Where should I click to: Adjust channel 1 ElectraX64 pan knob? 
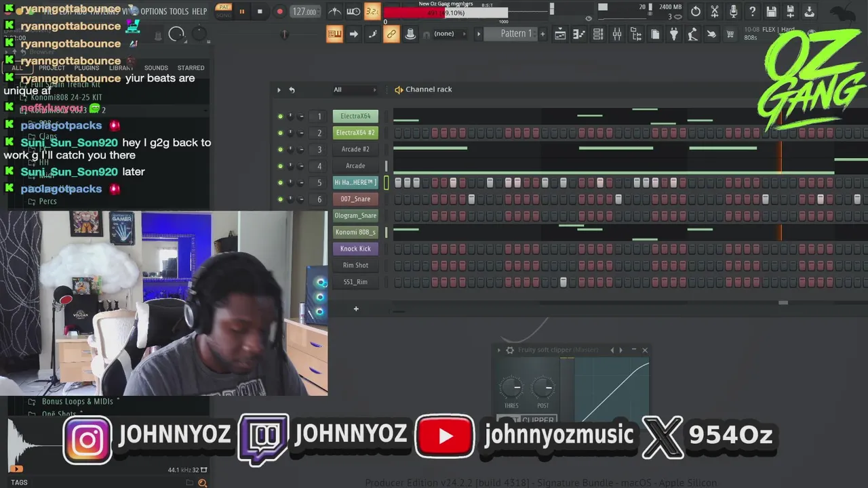click(290, 117)
